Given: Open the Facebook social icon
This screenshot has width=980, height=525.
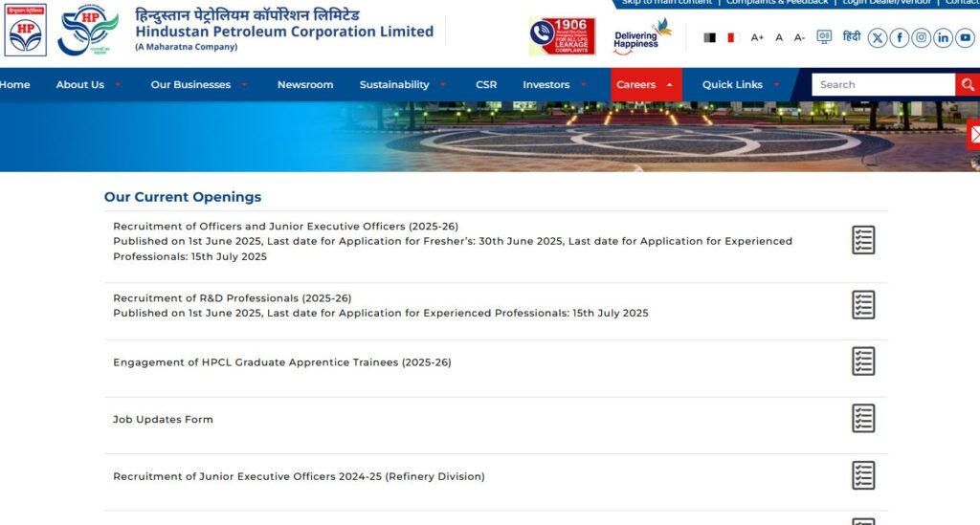Looking at the screenshot, I should pos(900,38).
